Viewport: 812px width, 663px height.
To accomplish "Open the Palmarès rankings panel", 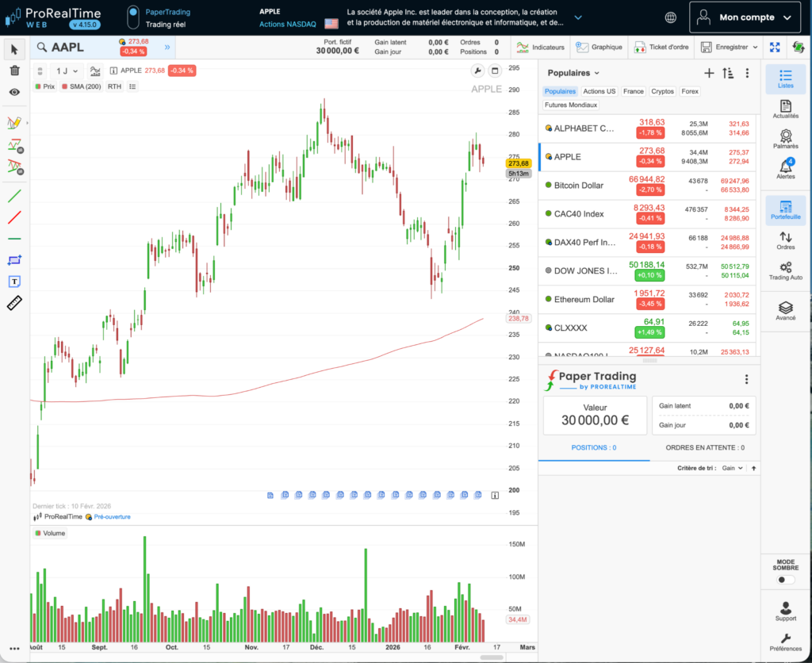I will pos(785,139).
